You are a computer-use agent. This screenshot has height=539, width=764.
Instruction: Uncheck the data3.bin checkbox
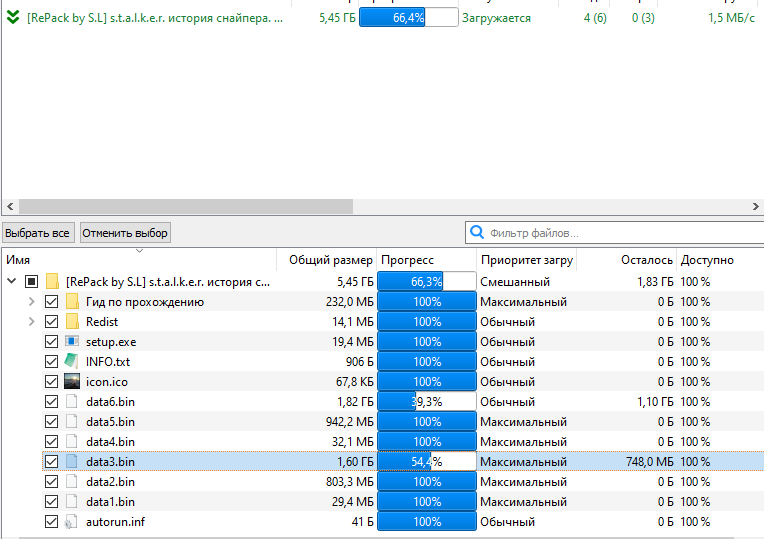(51, 462)
